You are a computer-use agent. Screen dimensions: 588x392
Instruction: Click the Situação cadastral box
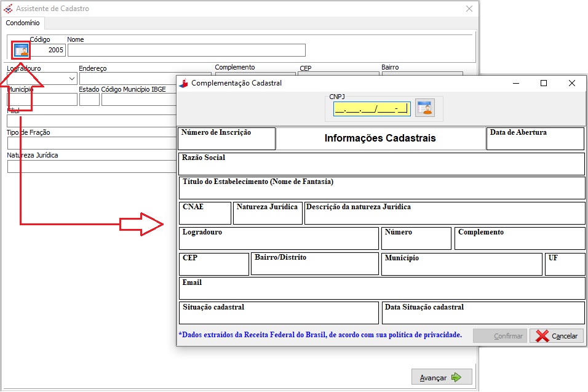pos(279,313)
